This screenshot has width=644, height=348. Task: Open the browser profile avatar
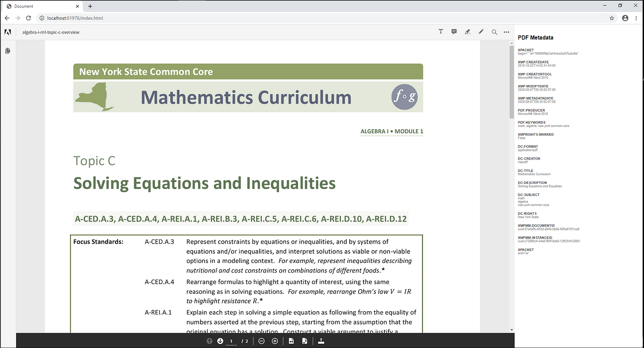625,18
